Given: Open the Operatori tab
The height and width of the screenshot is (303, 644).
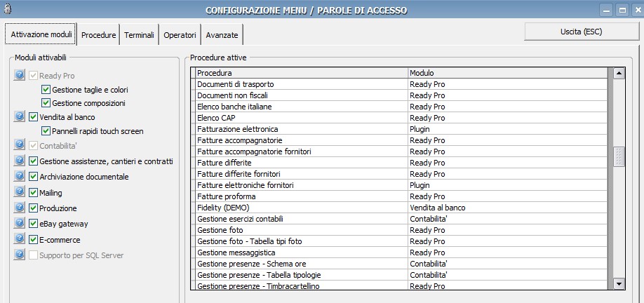Looking at the screenshot, I should click(x=180, y=34).
